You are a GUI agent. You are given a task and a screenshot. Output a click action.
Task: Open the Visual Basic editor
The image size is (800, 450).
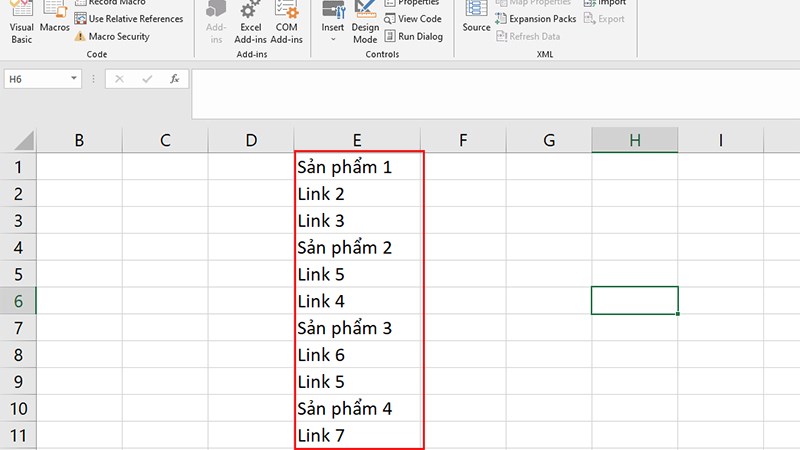[x=21, y=22]
